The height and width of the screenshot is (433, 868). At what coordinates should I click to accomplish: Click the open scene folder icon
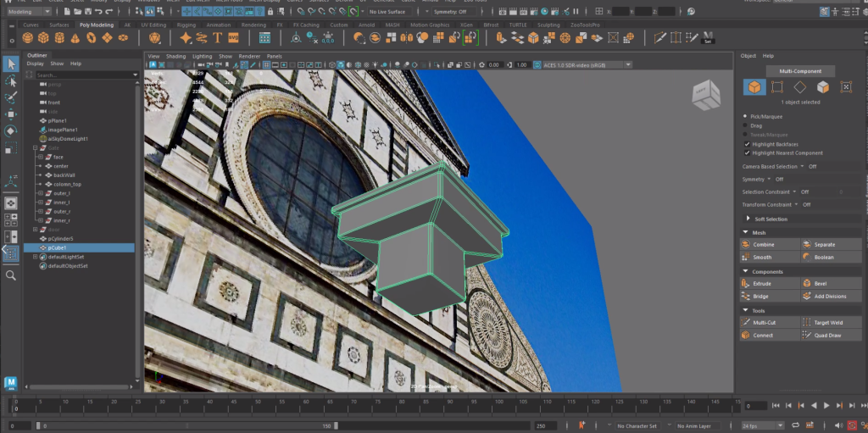(x=77, y=12)
